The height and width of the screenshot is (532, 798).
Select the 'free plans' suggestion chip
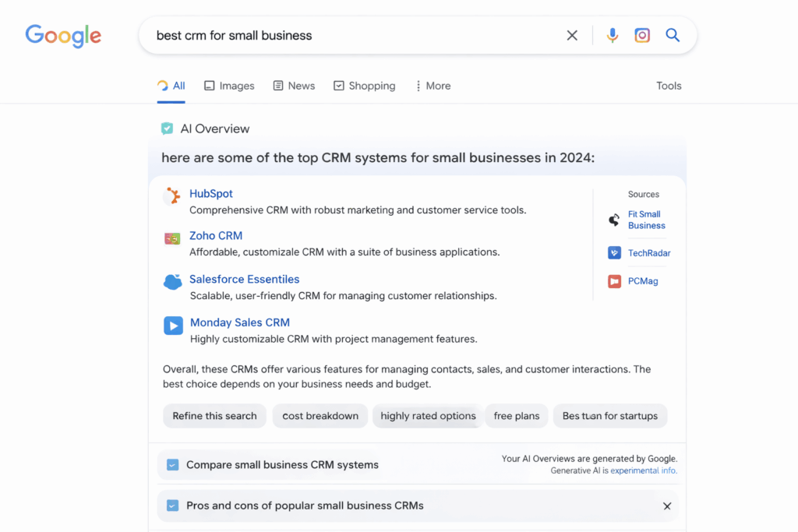pyautogui.click(x=517, y=416)
